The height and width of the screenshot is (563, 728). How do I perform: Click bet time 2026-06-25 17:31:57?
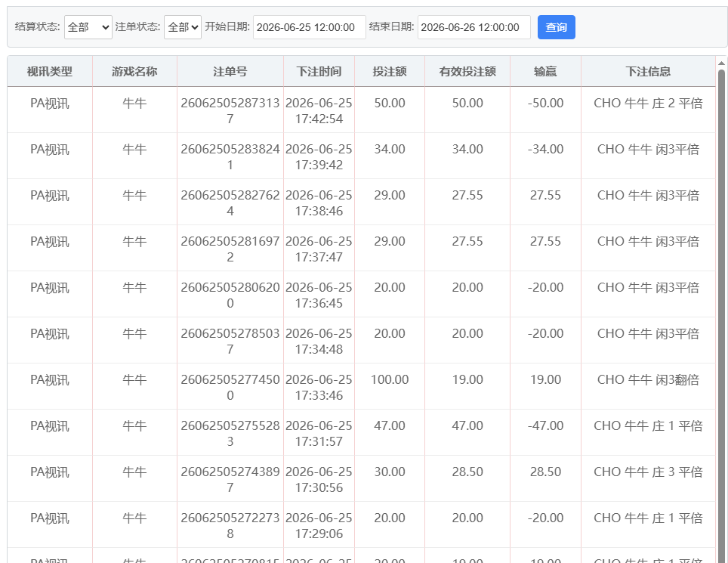[x=319, y=433]
